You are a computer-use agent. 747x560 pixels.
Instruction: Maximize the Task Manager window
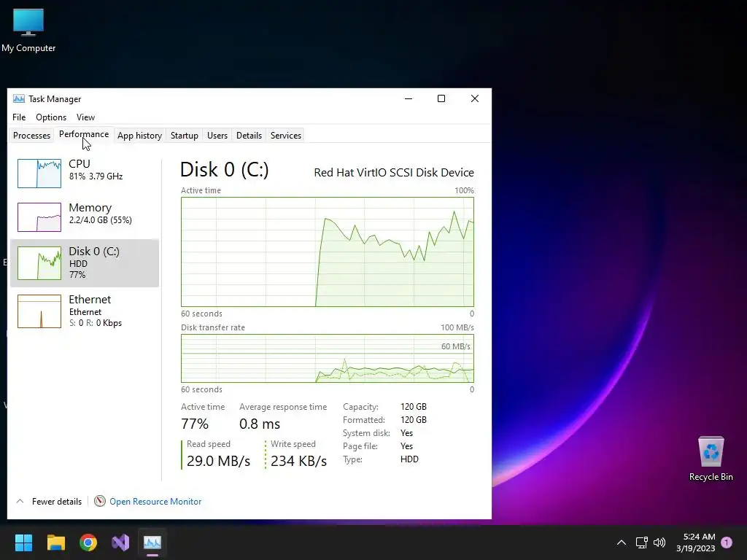coord(441,98)
